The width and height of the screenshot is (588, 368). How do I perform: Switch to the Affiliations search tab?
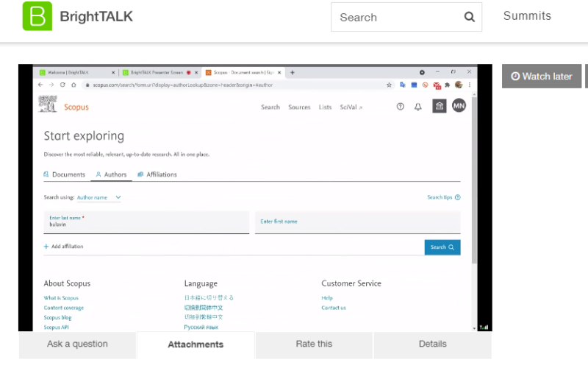pos(157,174)
